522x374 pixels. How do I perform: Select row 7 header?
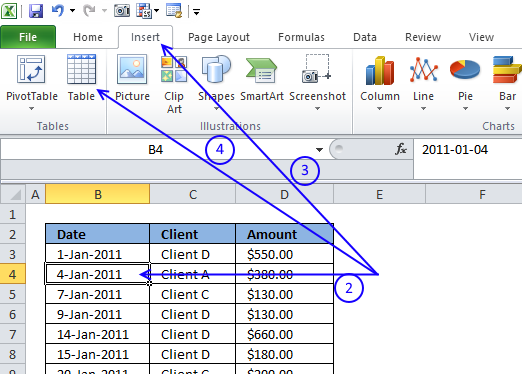[13, 334]
